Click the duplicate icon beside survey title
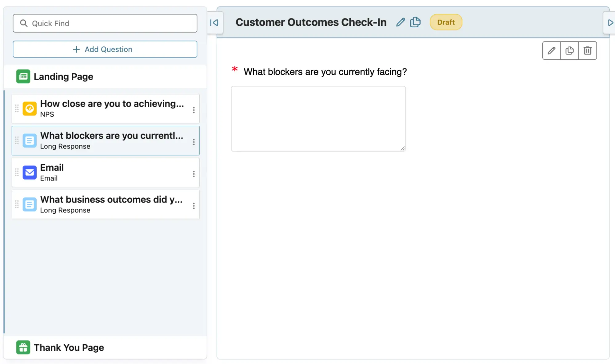615x364 pixels. pyautogui.click(x=415, y=22)
